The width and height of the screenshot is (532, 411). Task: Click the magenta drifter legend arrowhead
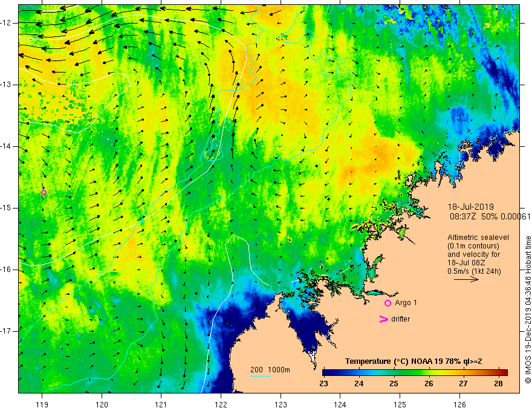[383, 319]
